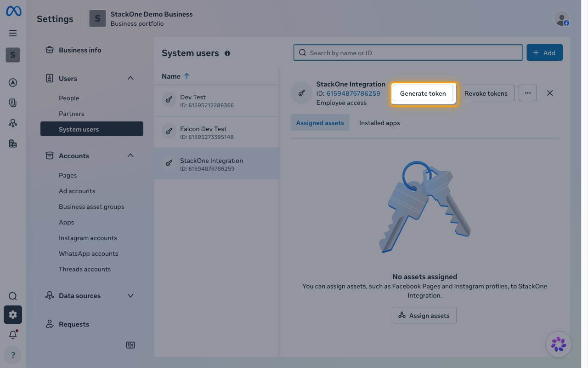Focus the Search by name or ID field
The height and width of the screenshot is (368, 588).
[408, 52]
